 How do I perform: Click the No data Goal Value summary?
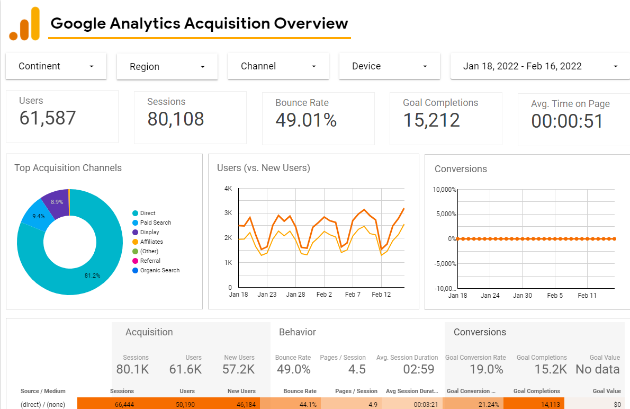coord(597,369)
